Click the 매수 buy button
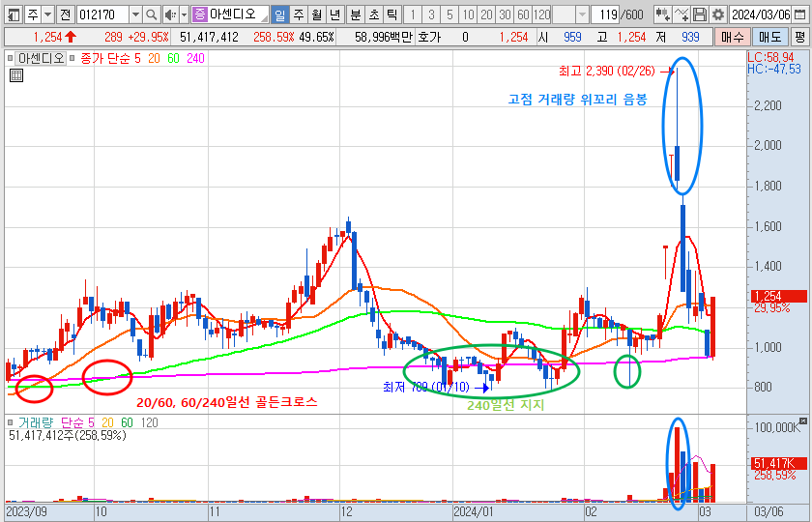Screen dimensions: 812x522 [x=731, y=38]
